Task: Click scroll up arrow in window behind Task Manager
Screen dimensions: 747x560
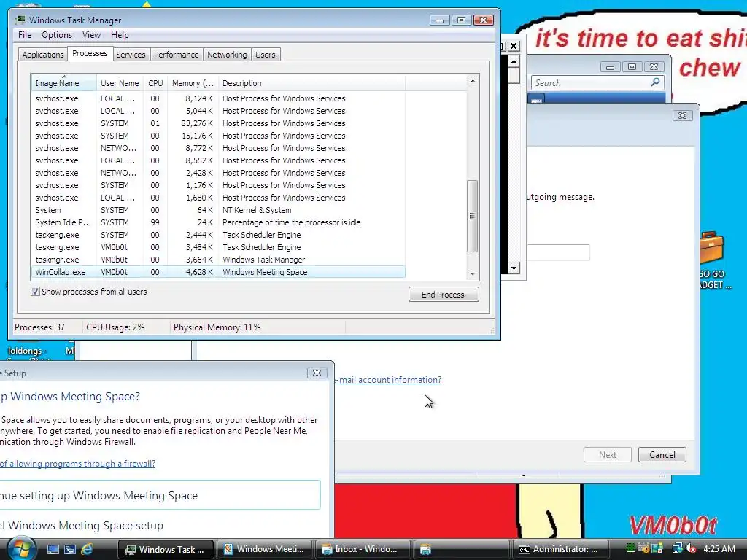Action: pos(514,61)
